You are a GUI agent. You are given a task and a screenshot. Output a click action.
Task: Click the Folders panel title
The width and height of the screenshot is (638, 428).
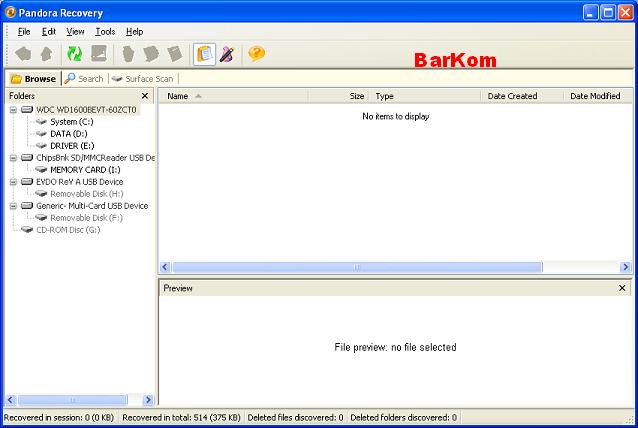click(x=22, y=96)
